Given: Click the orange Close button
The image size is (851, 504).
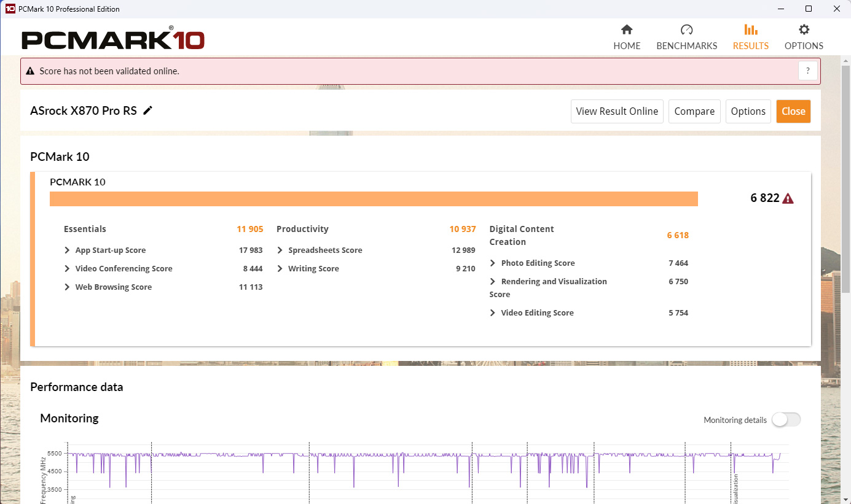Looking at the screenshot, I should click(793, 111).
